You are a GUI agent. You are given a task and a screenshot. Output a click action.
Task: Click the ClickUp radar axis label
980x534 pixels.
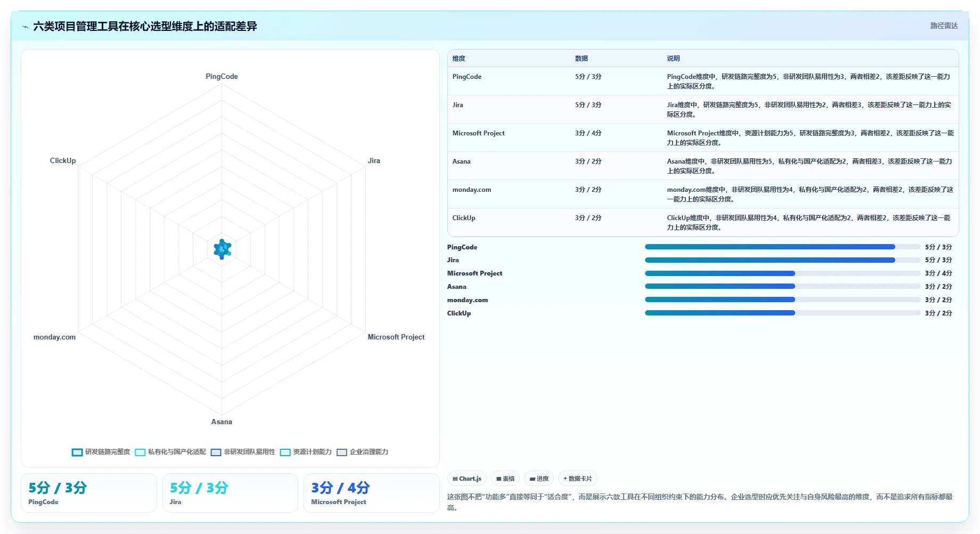click(63, 160)
